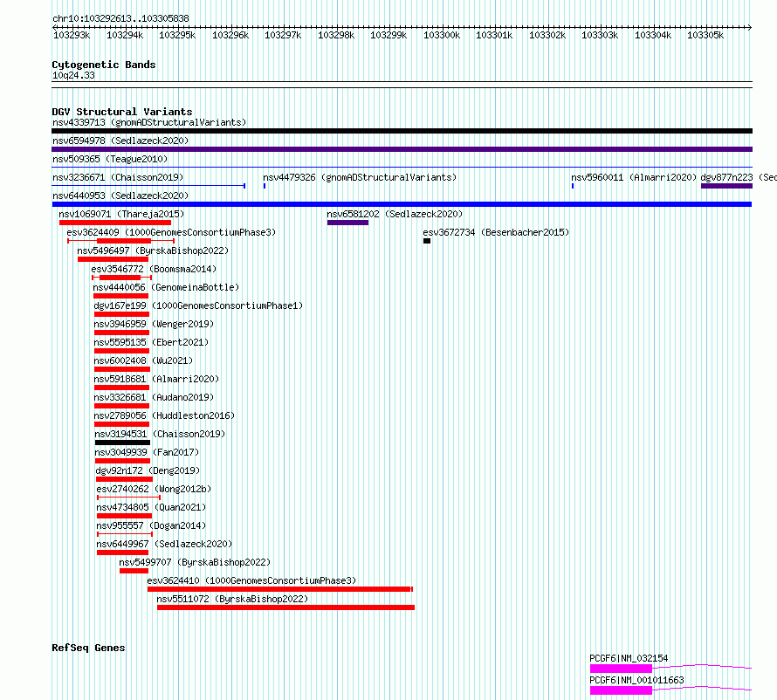Open variant nsv6581202 Sedlazeck2020 label

coord(395,214)
